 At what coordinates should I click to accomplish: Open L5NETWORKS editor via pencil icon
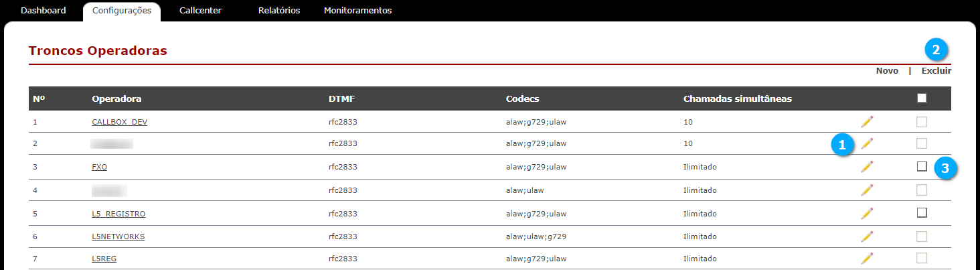867,236
